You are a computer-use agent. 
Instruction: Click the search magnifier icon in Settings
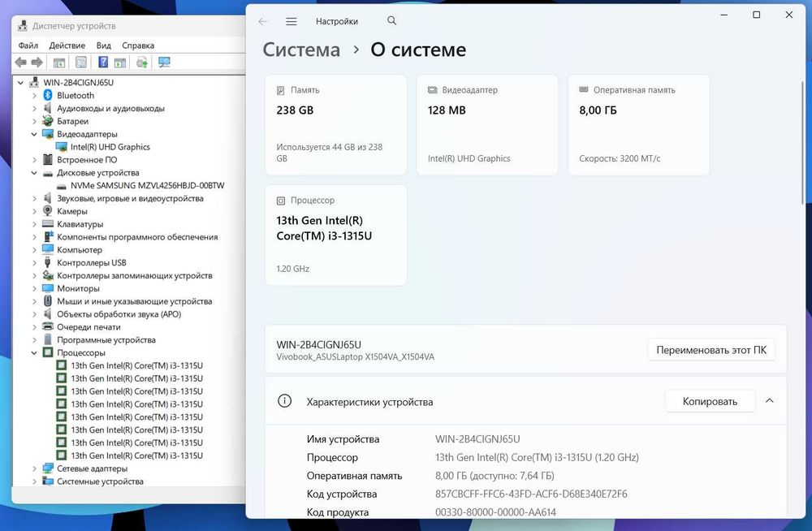coord(391,21)
